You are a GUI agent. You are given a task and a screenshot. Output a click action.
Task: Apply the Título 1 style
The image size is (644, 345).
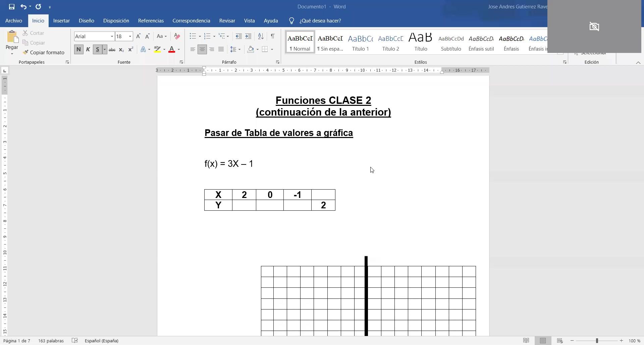click(361, 42)
